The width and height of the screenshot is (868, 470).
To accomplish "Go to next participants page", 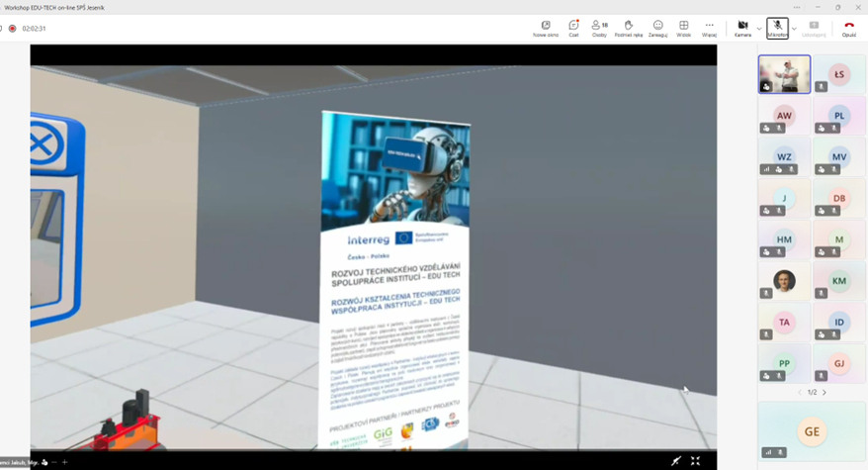I will [x=825, y=393].
